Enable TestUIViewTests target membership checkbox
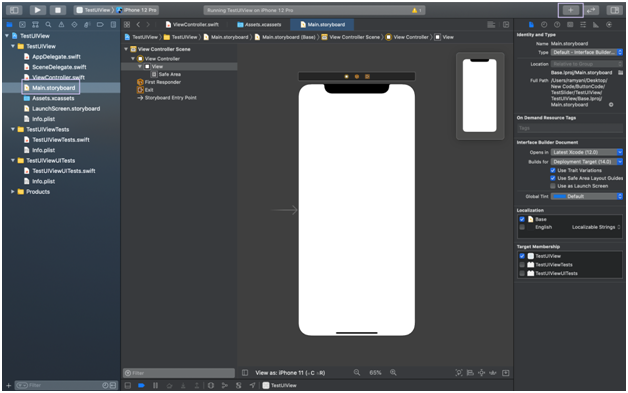Viewport: 628px width, 393px height. pos(522,265)
